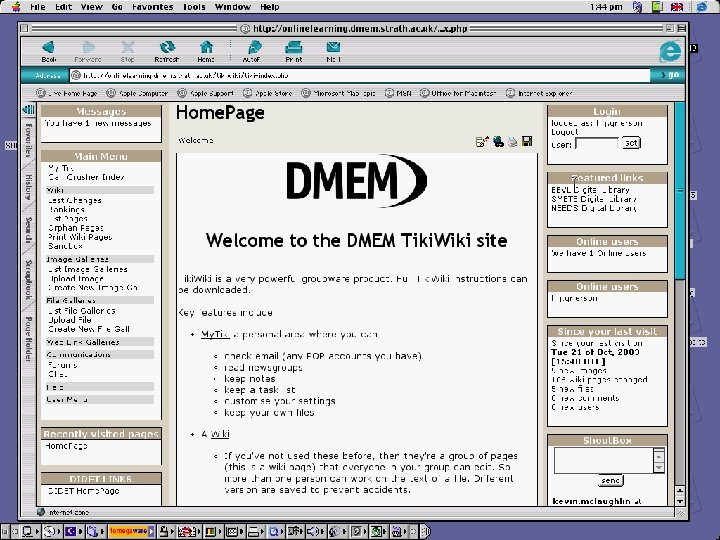Screen dimensions: 720x540
Task: Open the Apple Store favorites bar link
Action: click(x=268, y=93)
